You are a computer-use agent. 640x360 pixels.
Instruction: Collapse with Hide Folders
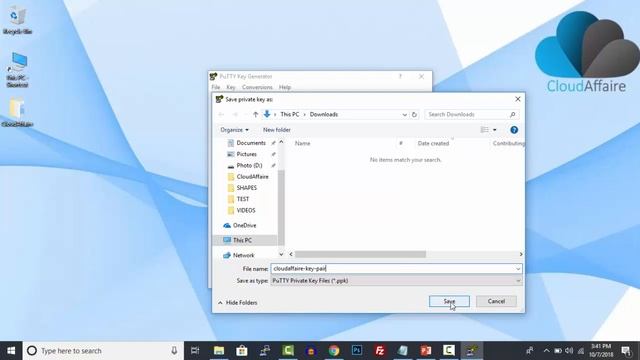tap(238, 302)
